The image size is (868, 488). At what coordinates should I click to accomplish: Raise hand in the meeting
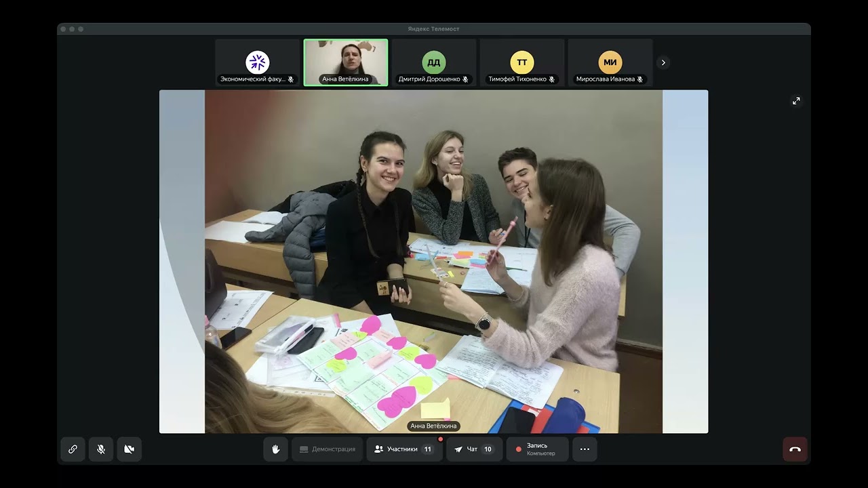coord(276,449)
